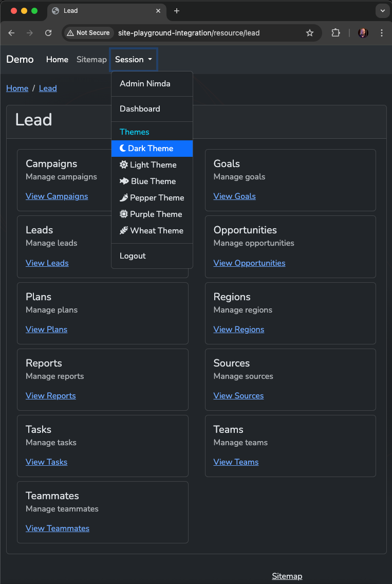The image size is (392, 584).
Task: Expand the browser tab search chevron
Action: point(382,11)
